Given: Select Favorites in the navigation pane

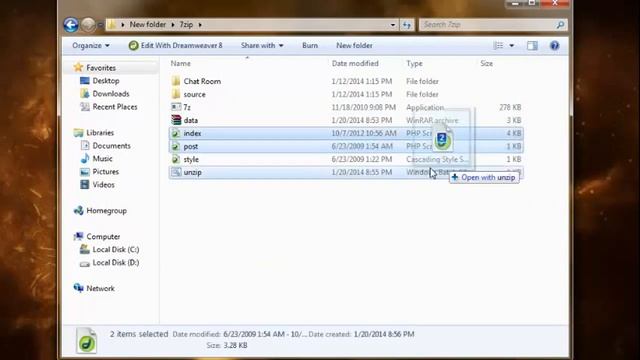Looking at the screenshot, I should 101,68.
